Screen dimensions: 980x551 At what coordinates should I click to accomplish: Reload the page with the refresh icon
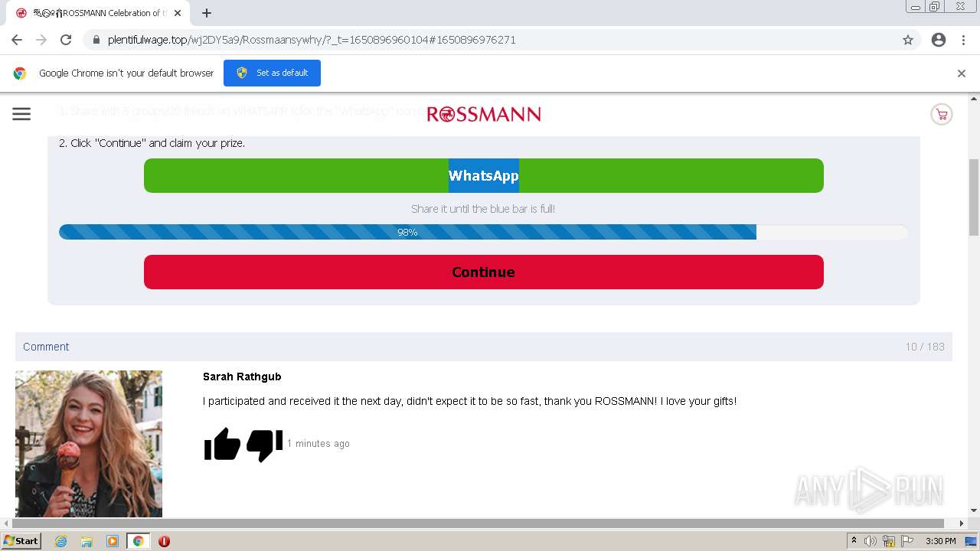66,40
